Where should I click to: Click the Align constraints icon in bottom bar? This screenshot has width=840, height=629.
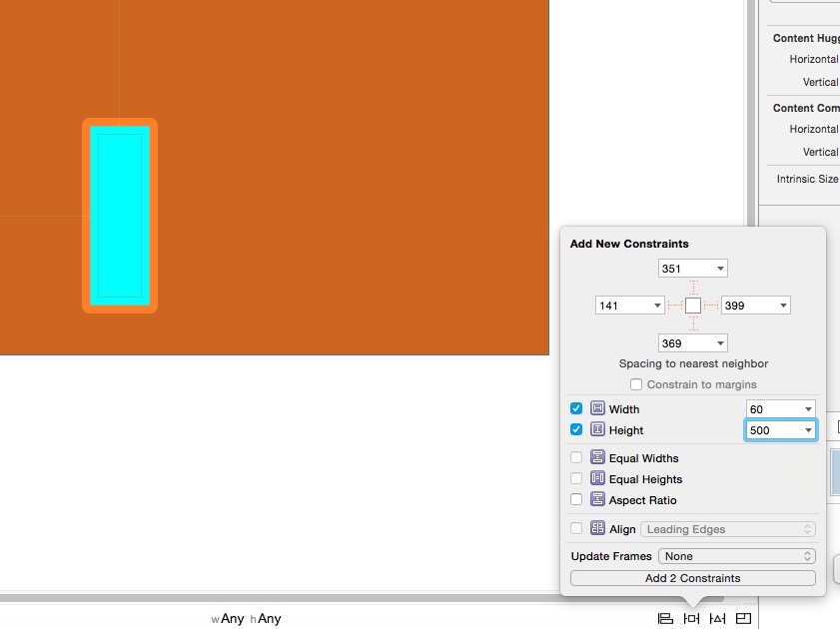click(x=665, y=619)
